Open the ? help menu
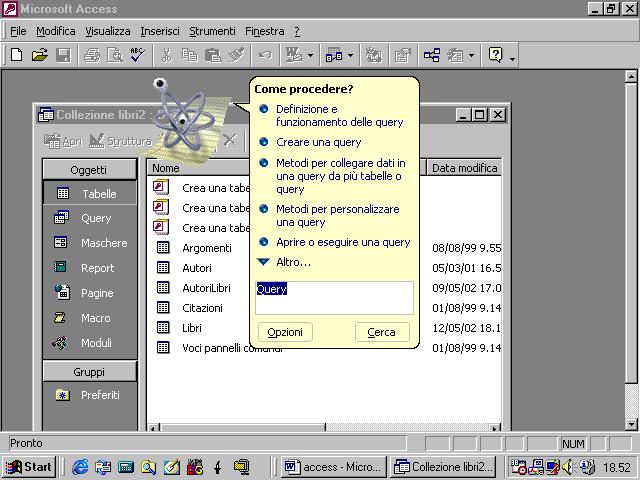This screenshot has height=480, width=640. click(297, 31)
